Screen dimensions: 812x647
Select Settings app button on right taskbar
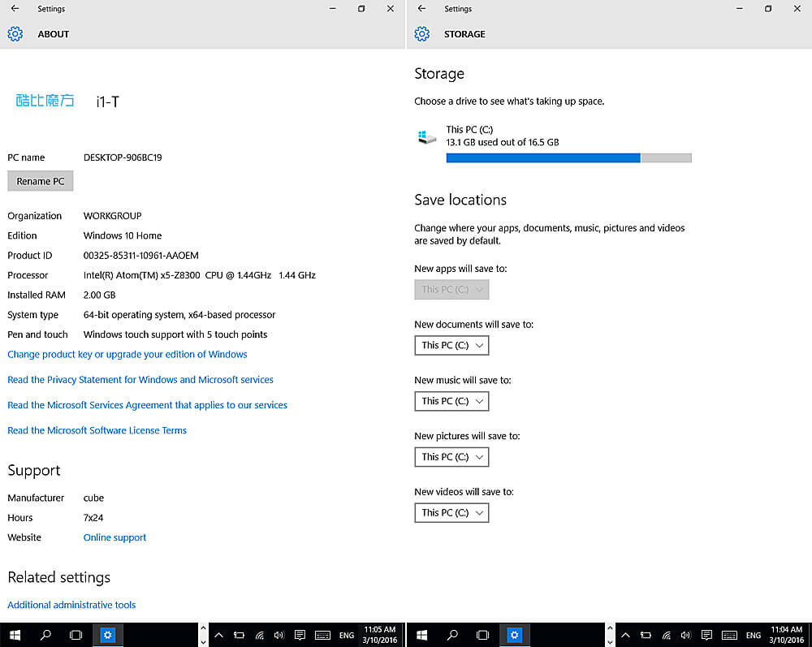514,635
